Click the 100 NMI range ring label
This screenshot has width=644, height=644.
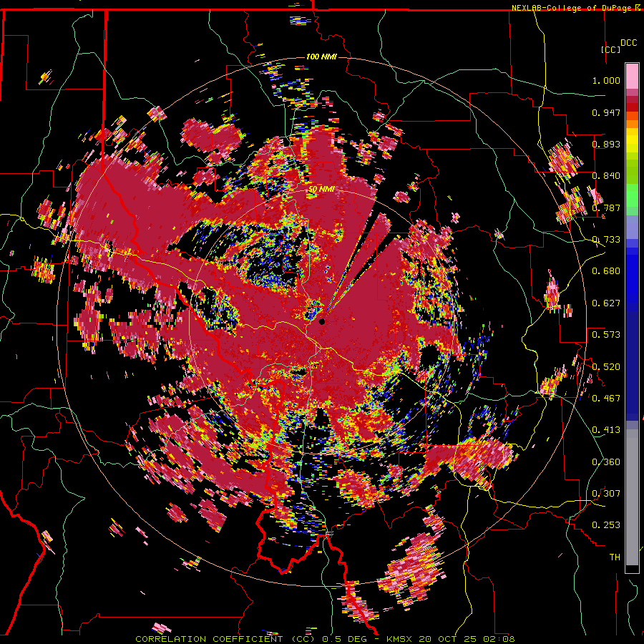point(321,57)
